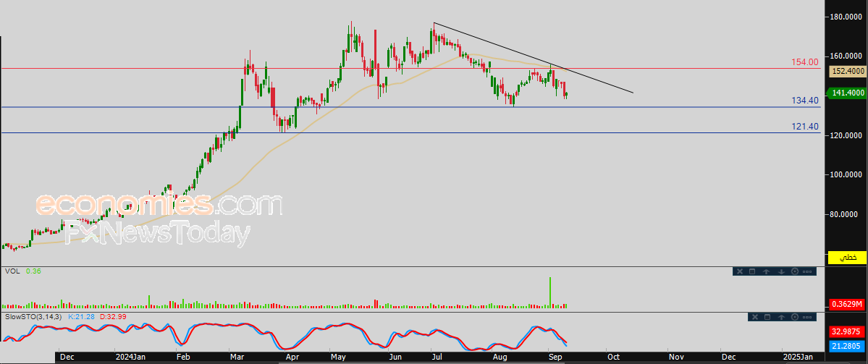Close the VOL volume indicator panel
868x364 pixels.
(740, 271)
